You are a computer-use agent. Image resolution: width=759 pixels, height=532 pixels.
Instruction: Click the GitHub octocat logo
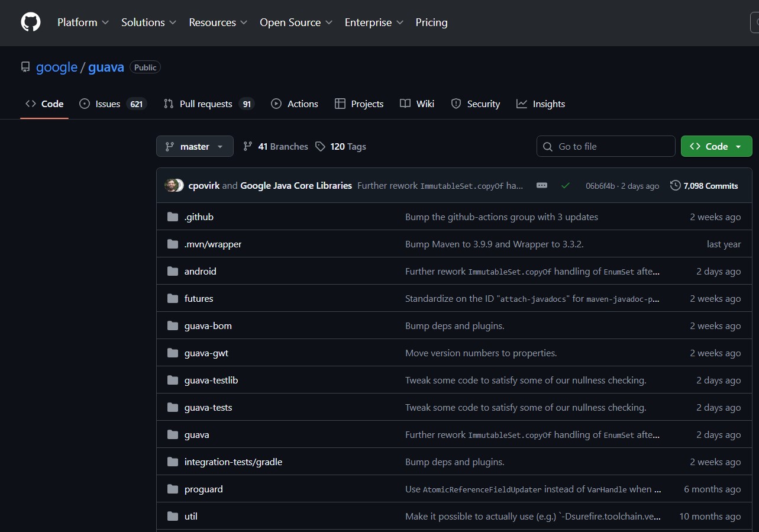[x=31, y=22]
